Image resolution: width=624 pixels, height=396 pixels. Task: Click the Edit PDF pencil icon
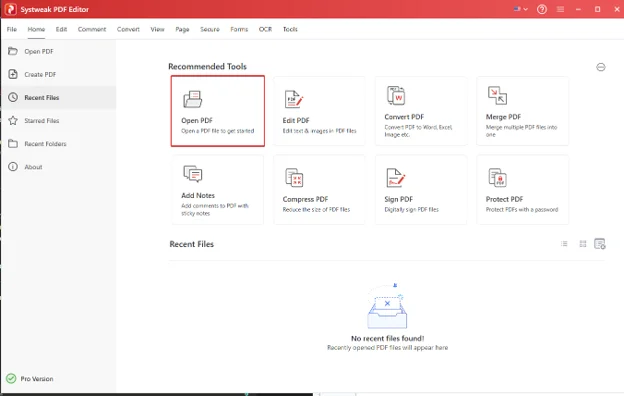[x=294, y=99]
